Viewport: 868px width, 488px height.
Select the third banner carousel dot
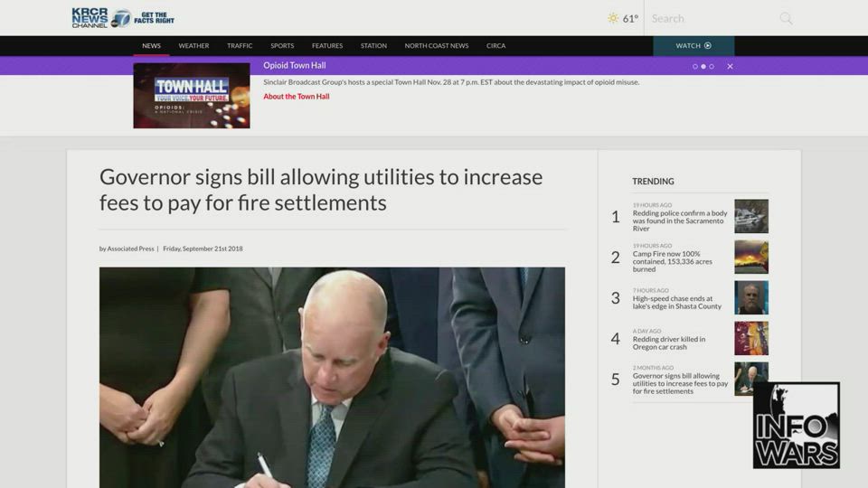[712, 66]
